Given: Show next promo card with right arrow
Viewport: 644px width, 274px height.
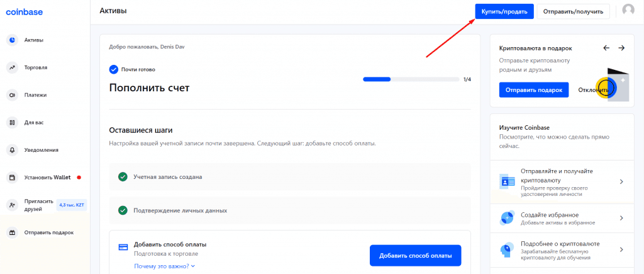Looking at the screenshot, I should pos(621,48).
